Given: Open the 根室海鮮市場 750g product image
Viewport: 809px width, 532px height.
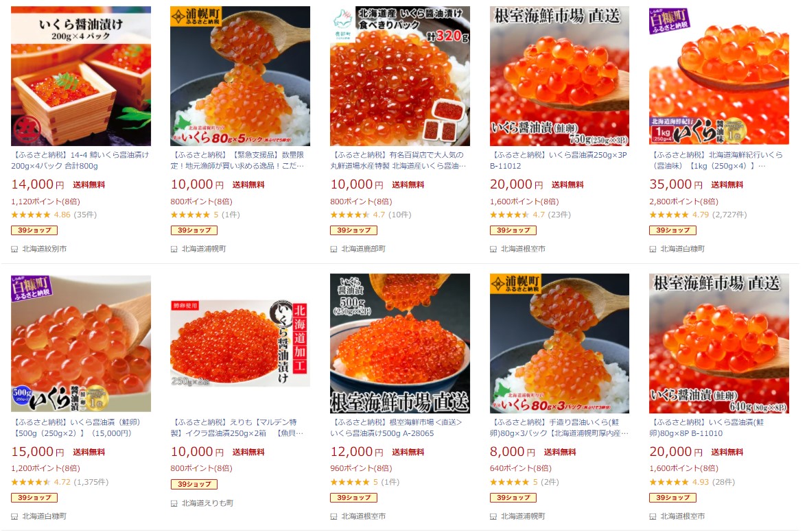Looking at the screenshot, I should (559, 76).
